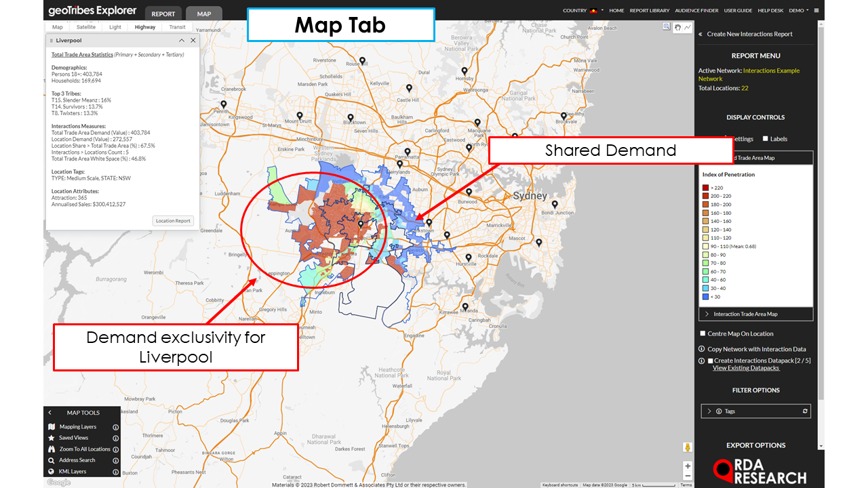Click the dark red >220 legend swatch
Viewport: 868px width, 488px height.
[707, 187]
